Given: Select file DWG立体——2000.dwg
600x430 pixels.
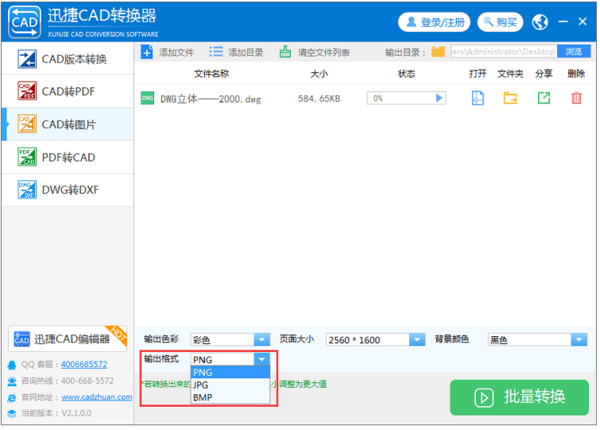Looking at the screenshot, I should [x=210, y=99].
